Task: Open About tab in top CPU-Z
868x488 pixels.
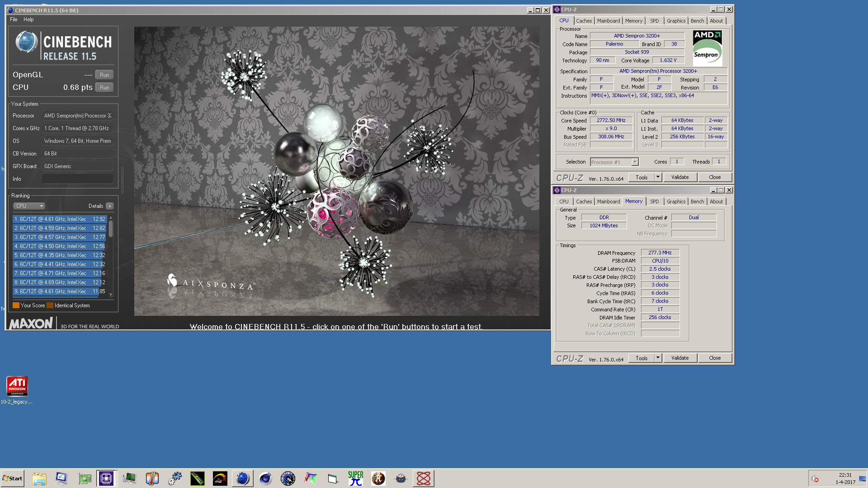Action: pos(716,21)
